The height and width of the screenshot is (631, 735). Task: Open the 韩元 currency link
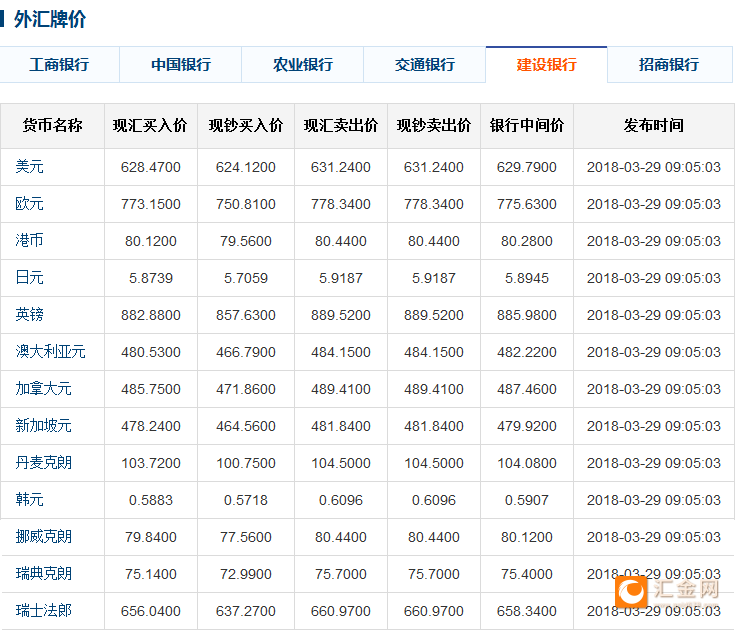click(30, 500)
